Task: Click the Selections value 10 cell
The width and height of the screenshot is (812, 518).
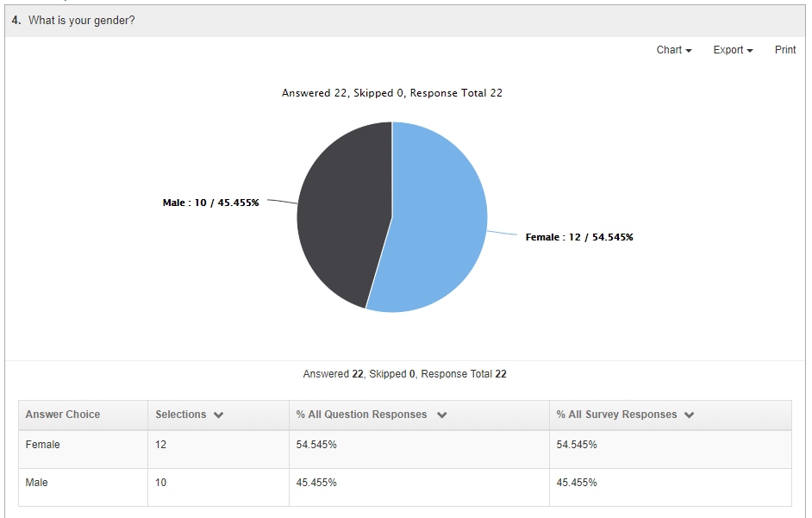Action: 218,488
